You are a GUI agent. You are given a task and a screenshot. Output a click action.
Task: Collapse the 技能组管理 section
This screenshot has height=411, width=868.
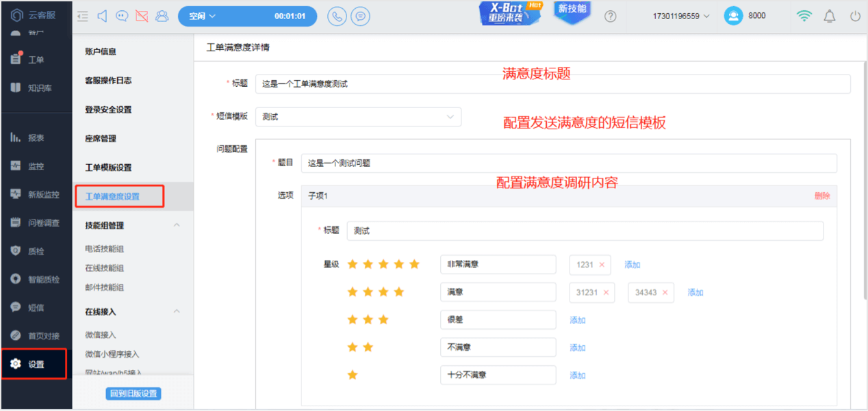click(x=177, y=225)
